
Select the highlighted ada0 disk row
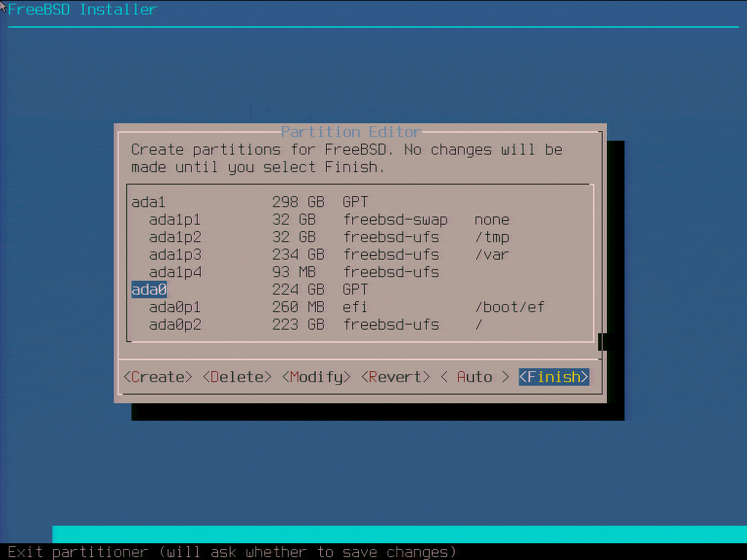(x=360, y=289)
